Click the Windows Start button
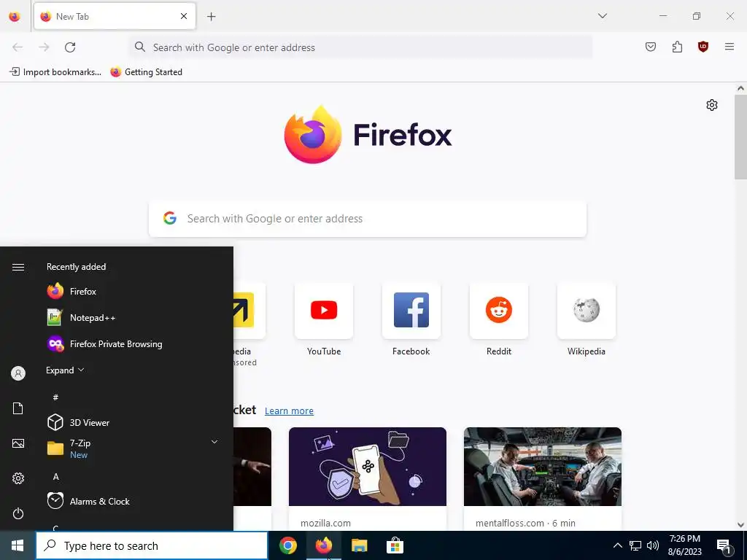 click(18, 545)
